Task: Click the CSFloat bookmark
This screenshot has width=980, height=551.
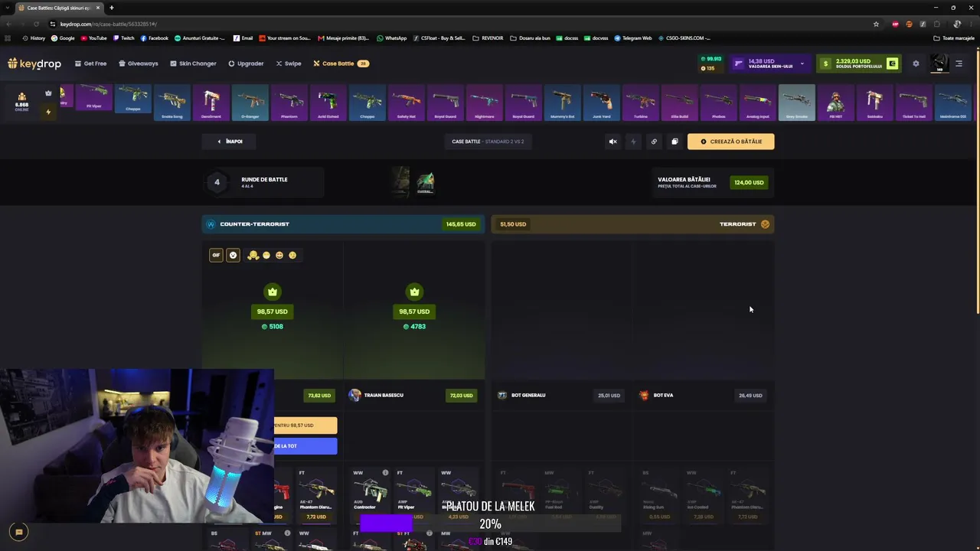Action: click(x=439, y=38)
